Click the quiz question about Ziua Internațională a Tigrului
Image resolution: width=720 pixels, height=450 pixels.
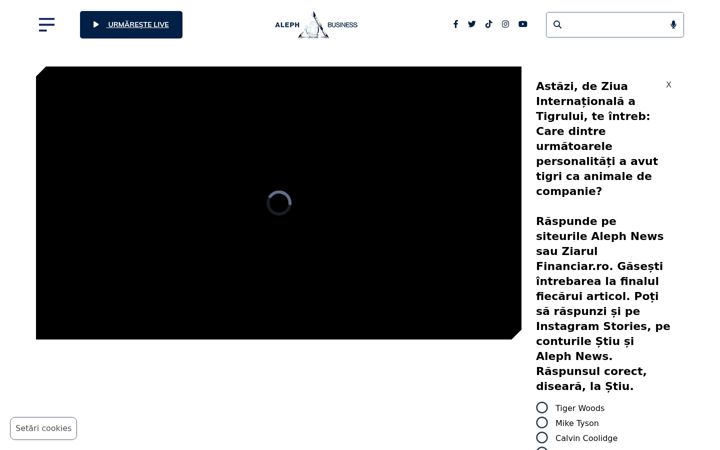[x=597, y=139]
